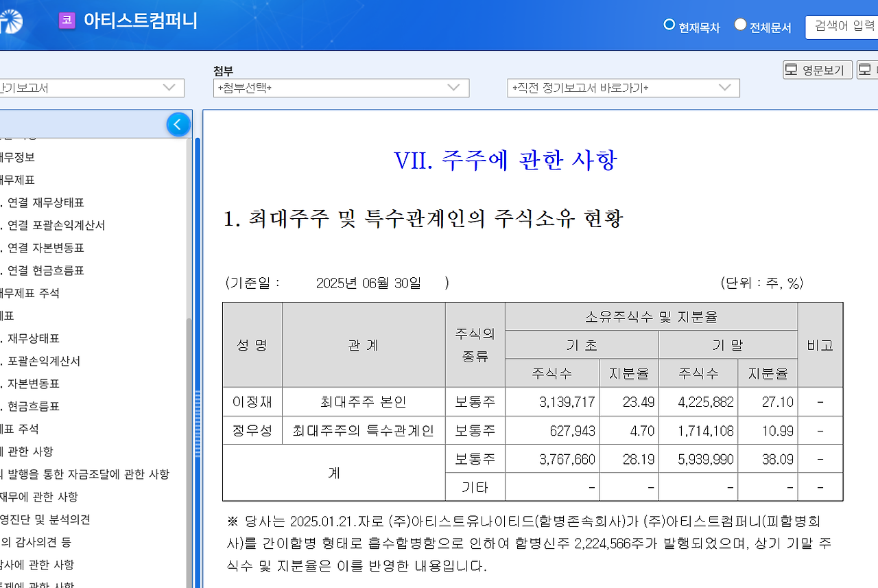Viewport: 878px width, 588px height.
Task: Open 재무에 관한 사항 in the contents tree
Action: [x=39, y=497]
